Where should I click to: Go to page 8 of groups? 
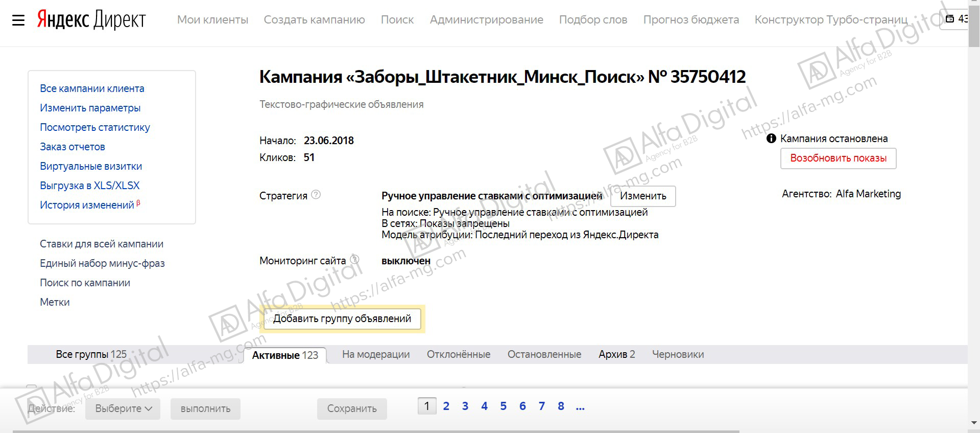(x=561, y=406)
